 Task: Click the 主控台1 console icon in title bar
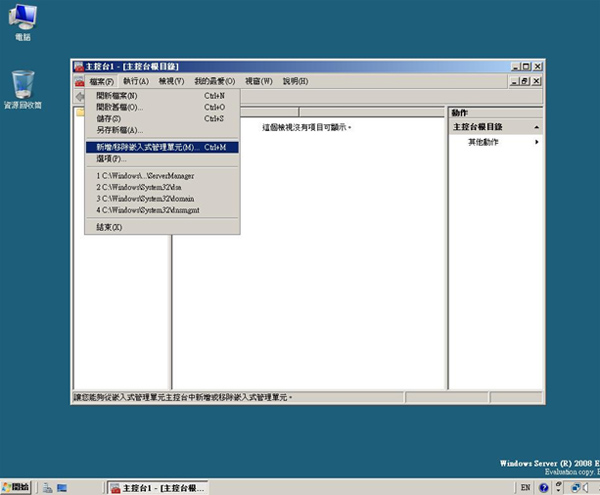(80, 66)
